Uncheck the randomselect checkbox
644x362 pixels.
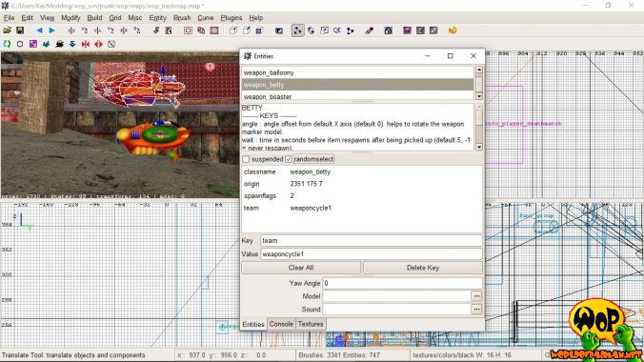click(x=289, y=159)
